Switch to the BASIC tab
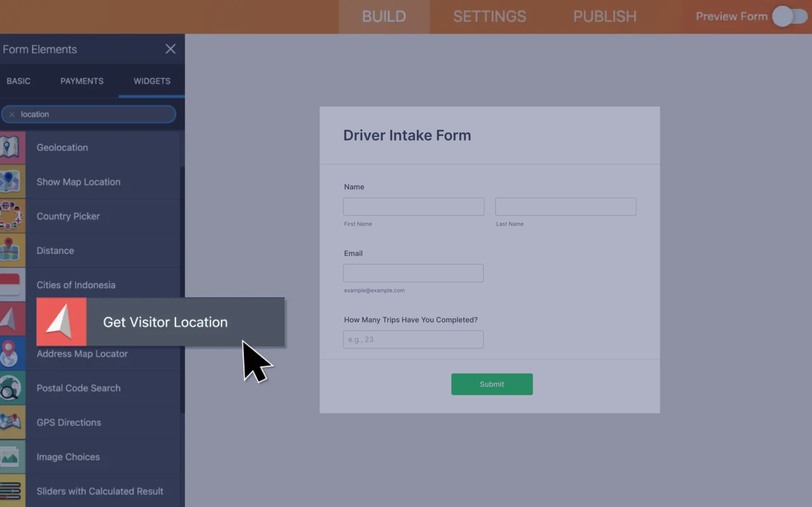This screenshot has width=812, height=507. (x=19, y=81)
